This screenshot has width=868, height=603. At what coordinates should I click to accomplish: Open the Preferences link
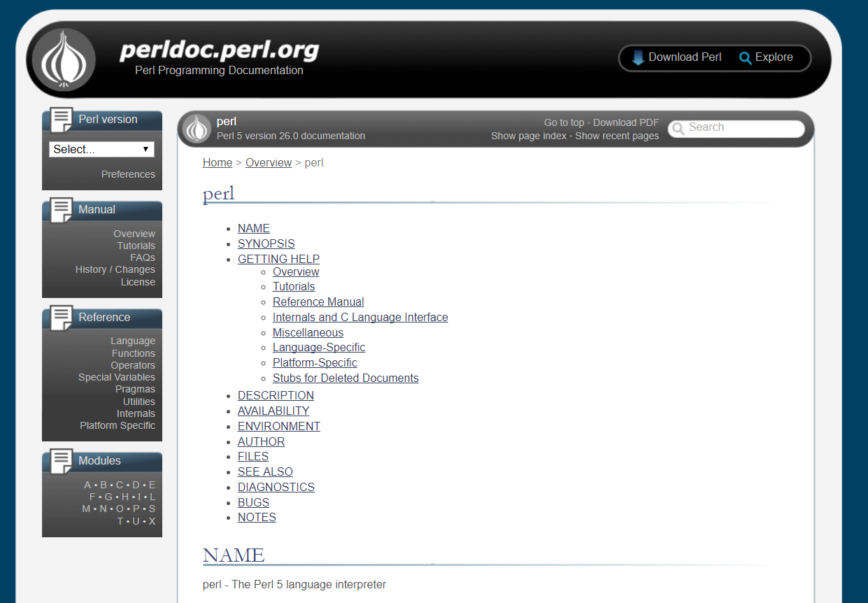pyautogui.click(x=128, y=174)
